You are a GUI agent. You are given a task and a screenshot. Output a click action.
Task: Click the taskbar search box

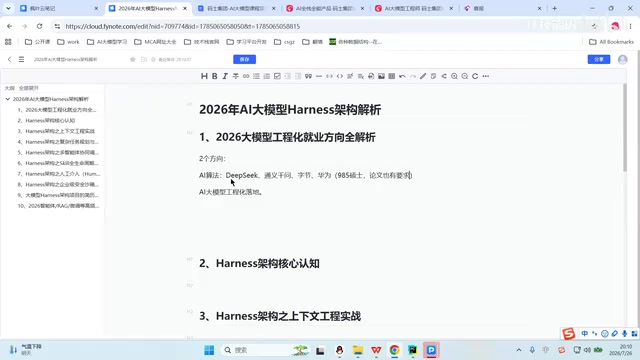[265, 350]
